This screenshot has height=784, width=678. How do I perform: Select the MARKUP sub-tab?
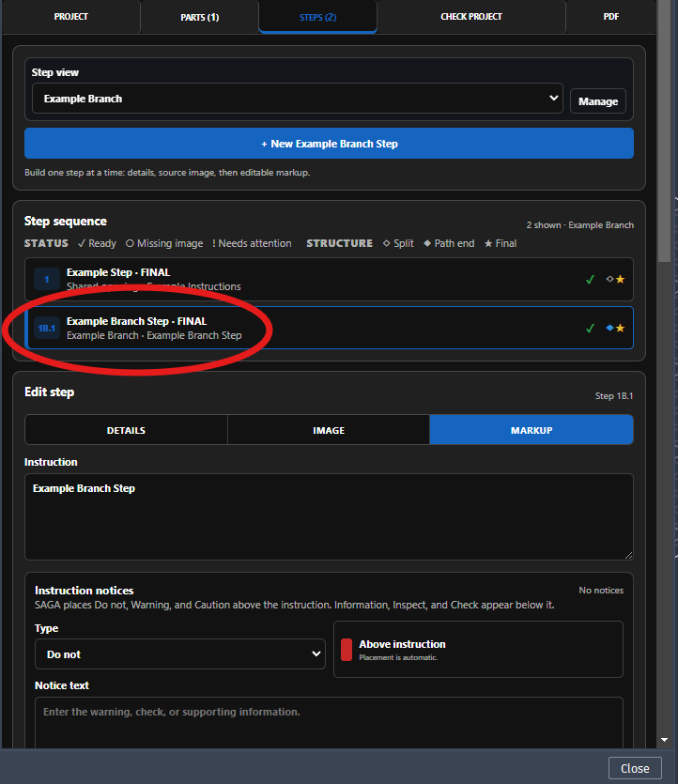coord(532,430)
